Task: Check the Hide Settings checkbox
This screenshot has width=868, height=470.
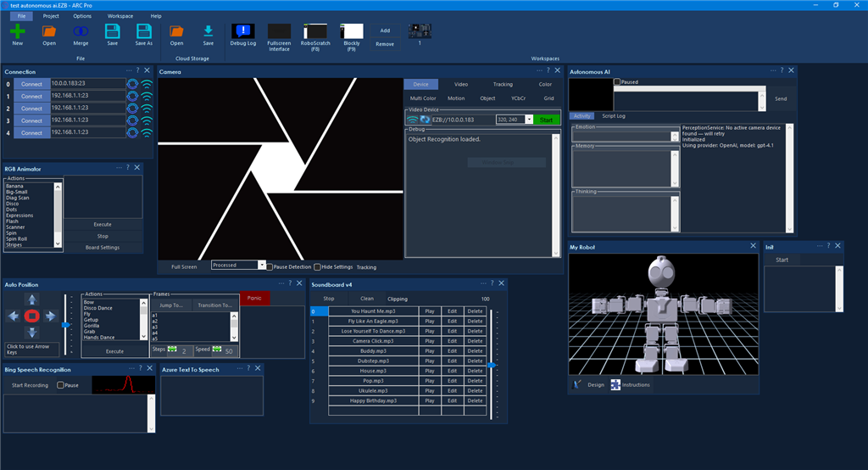Action: [317, 266]
